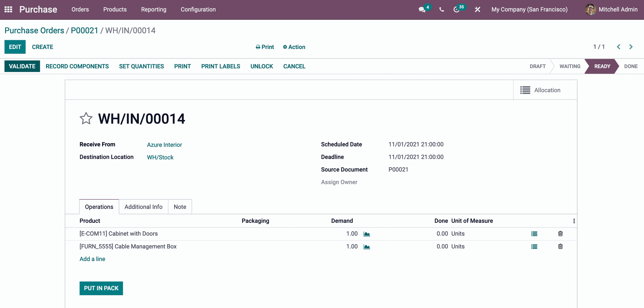Open forecast chart icon for Cable Management Box
The height and width of the screenshot is (308, 644).
(367, 247)
